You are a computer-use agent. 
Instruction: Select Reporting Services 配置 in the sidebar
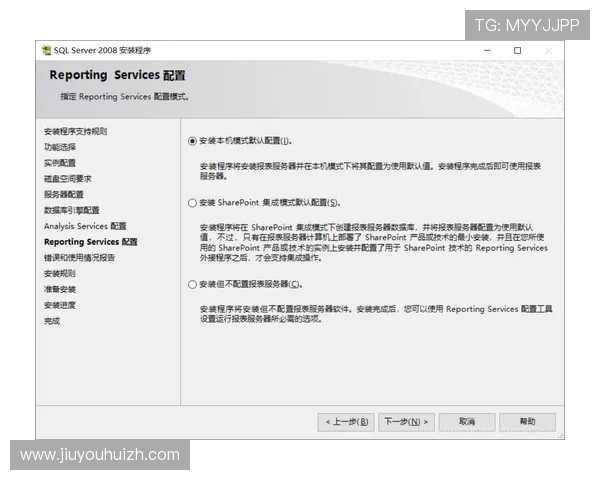point(91,242)
